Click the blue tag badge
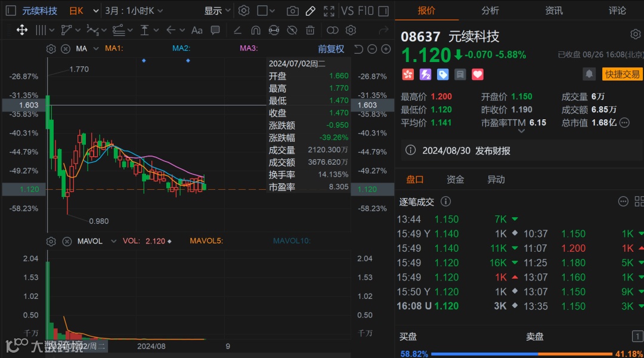Screen dimensions: 644x358 click(x=442, y=75)
